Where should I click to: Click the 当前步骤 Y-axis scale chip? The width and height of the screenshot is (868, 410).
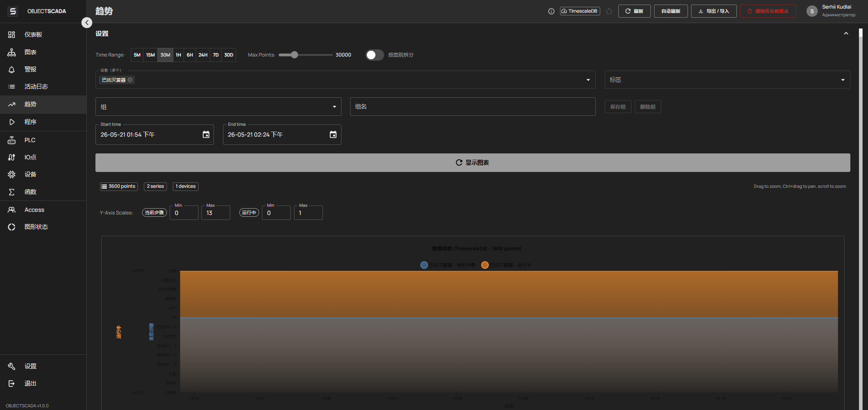pyautogui.click(x=154, y=213)
